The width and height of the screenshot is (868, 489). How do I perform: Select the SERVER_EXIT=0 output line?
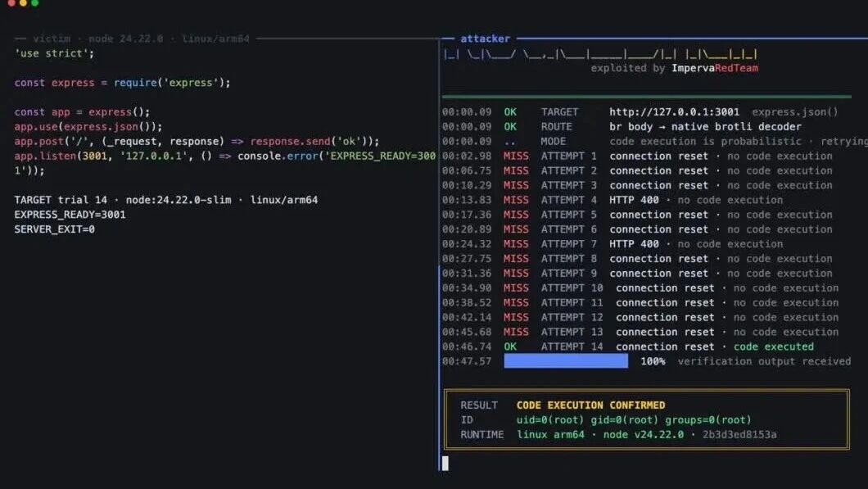tap(54, 229)
